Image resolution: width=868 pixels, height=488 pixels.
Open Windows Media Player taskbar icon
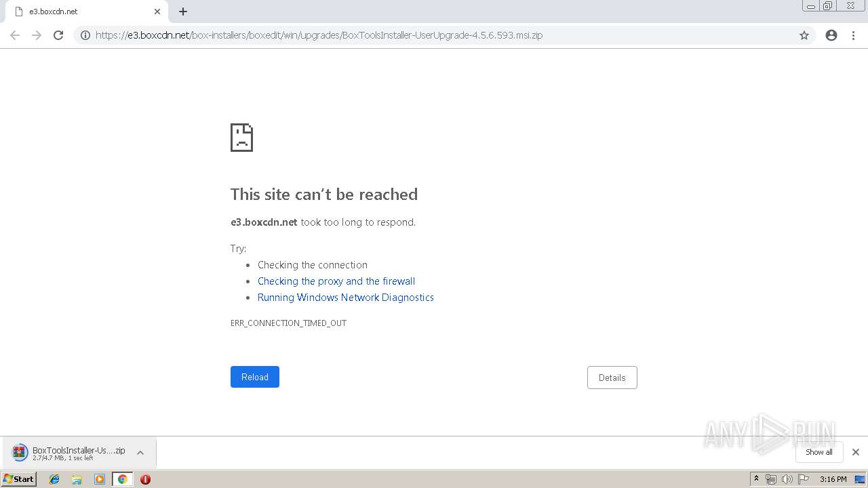point(100,479)
